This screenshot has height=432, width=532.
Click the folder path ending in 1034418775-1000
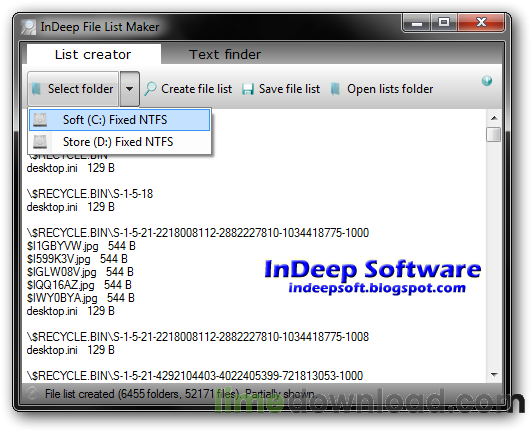(198, 233)
